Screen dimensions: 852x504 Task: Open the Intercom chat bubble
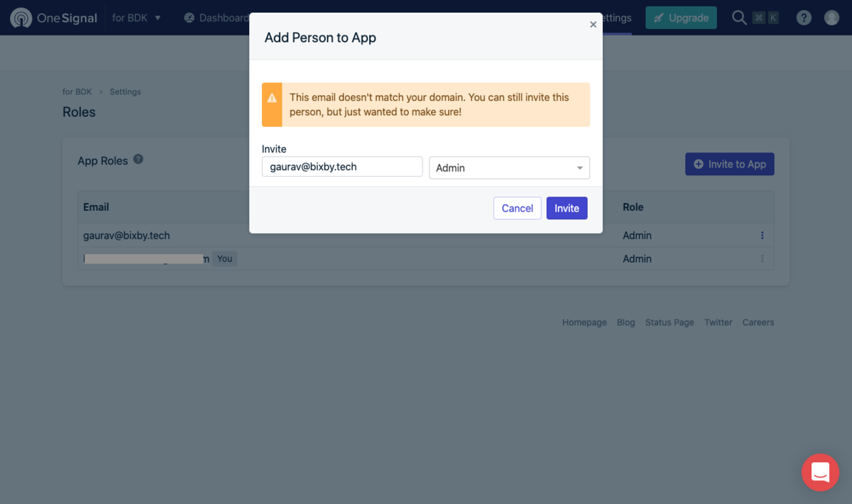[x=820, y=472]
